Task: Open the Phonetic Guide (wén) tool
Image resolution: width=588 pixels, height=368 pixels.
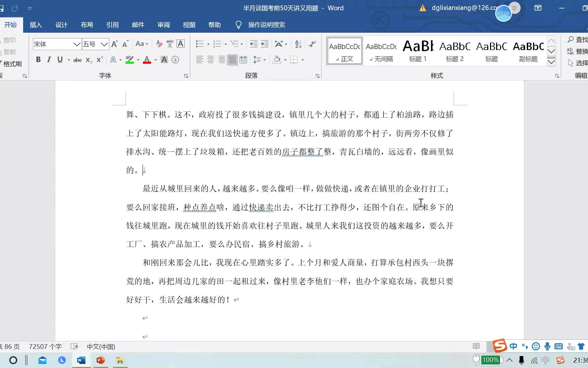Action: [x=170, y=44]
